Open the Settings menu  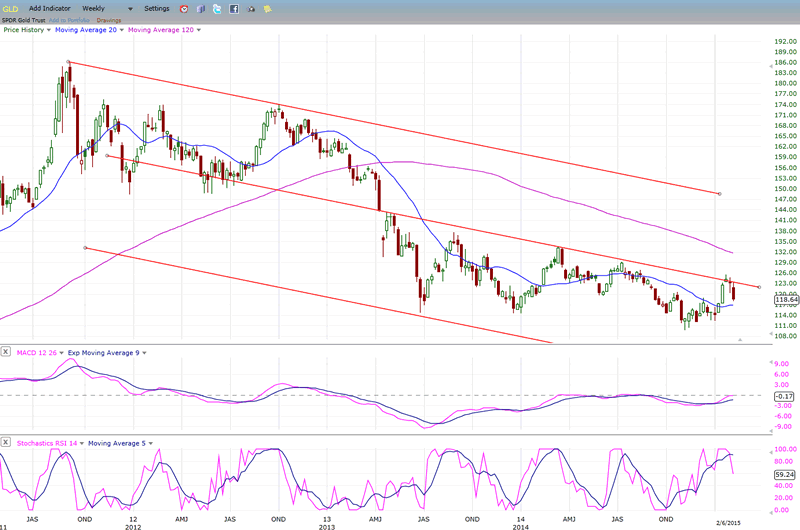157,8
